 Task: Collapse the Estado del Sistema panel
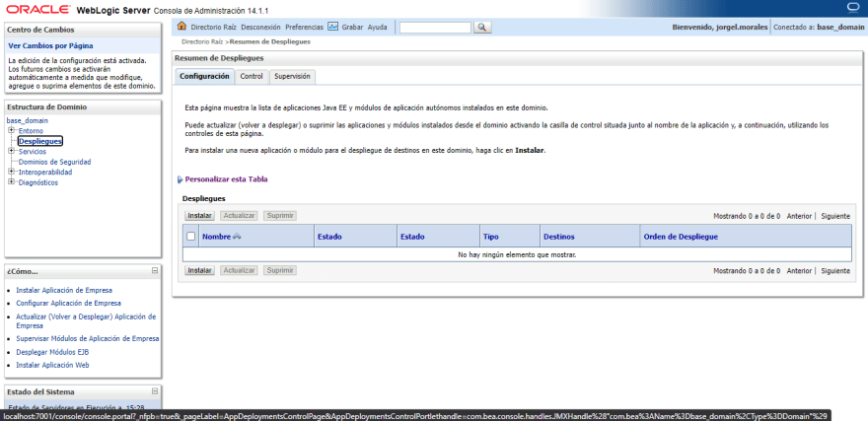[x=155, y=391]
